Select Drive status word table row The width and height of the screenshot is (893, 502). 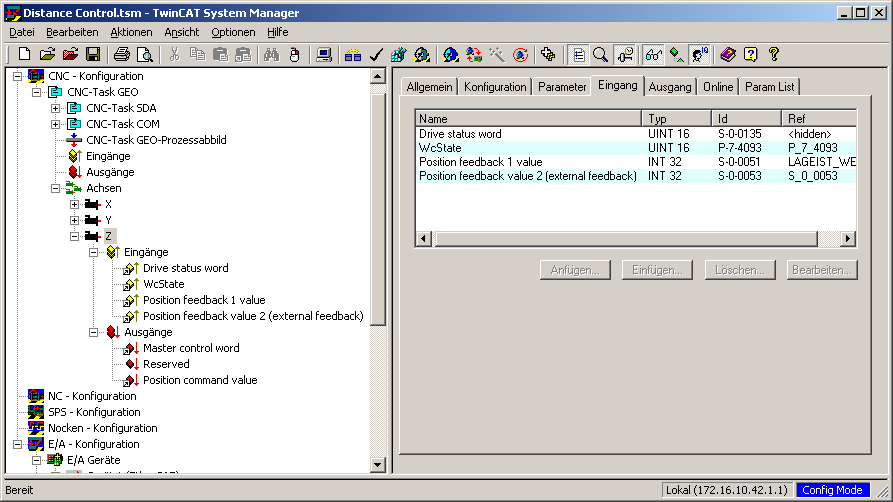636,134
